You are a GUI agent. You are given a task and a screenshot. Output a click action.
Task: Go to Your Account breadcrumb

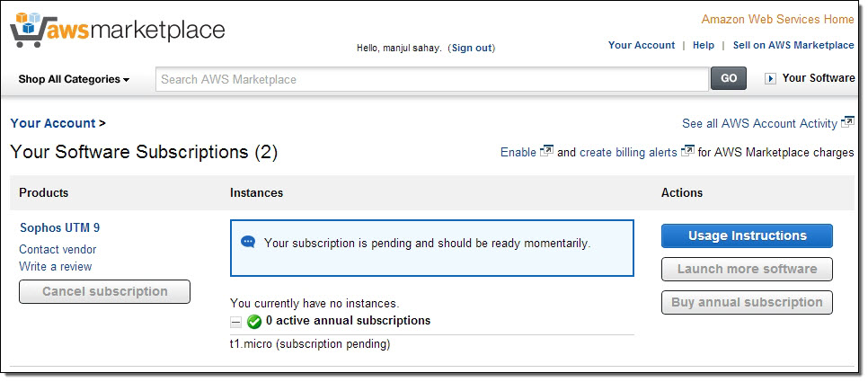pyautogui.click(x=53, y=123)
